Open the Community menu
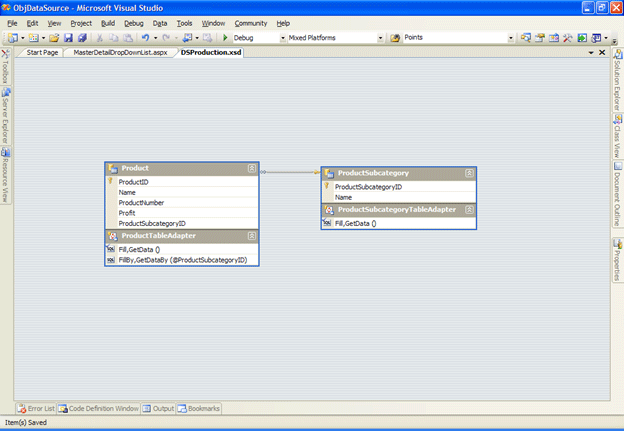Screen dimensions: 624x431 point(251,23)
